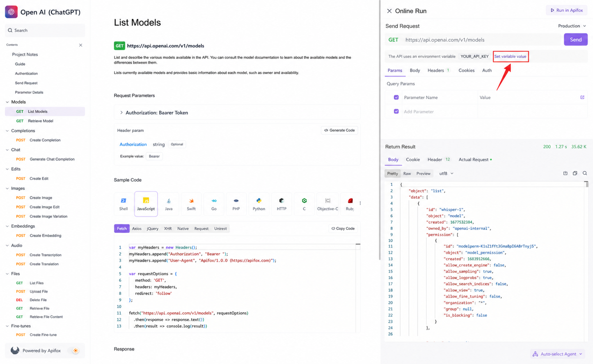Select JavaScript sample code language
Image resolution: width=593 pixels, height=364 pixels.
coord(146,204)
